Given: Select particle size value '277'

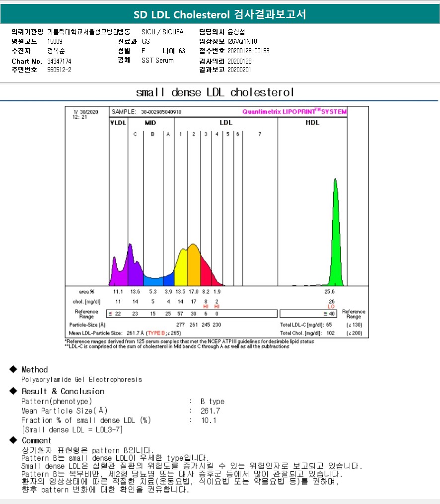Looking at the screenshot, I should [x=180, y=325].
